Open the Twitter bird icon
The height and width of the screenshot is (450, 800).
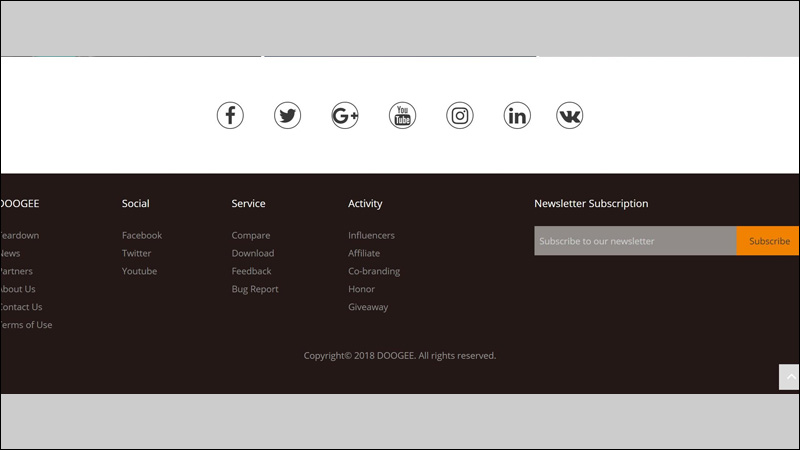pos(287,115)
